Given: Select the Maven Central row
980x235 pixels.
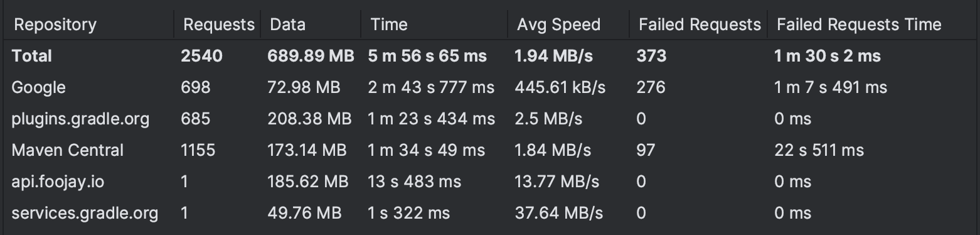Looking at the screenshot, I should point(489,150).
